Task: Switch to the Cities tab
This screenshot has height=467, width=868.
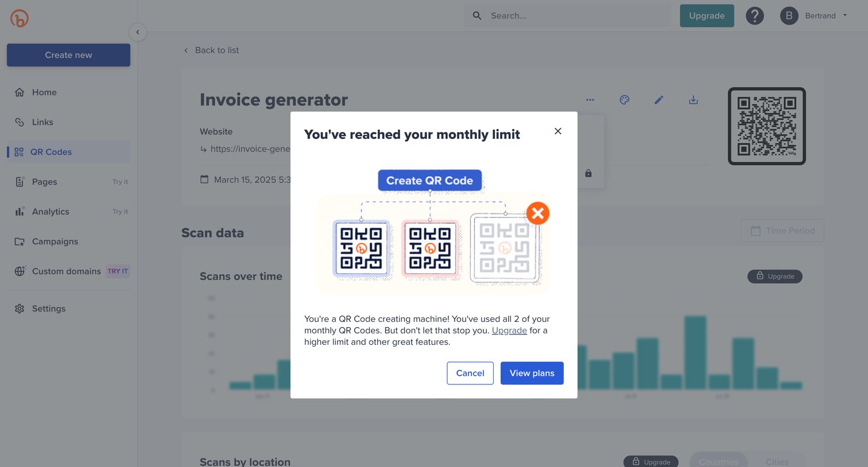Action: coord(777,462)
